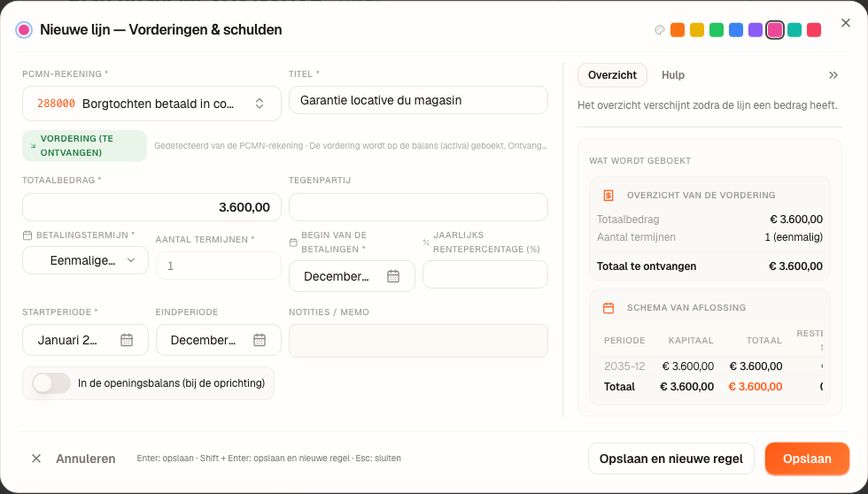Click the 2035-12 period row cell
The width and height of the screenshot is (868, 494).
pos(624,367)
